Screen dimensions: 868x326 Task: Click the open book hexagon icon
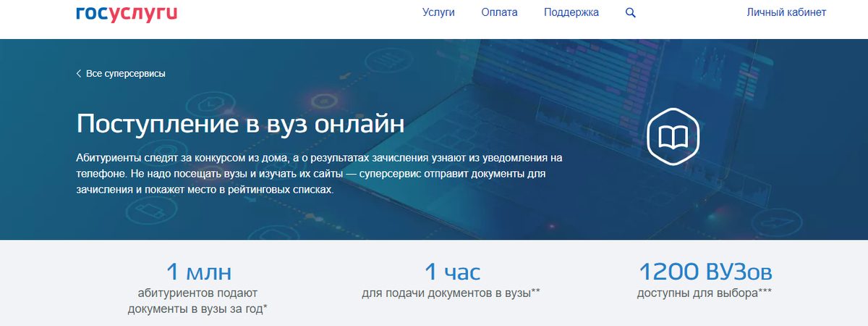point(675,137)
